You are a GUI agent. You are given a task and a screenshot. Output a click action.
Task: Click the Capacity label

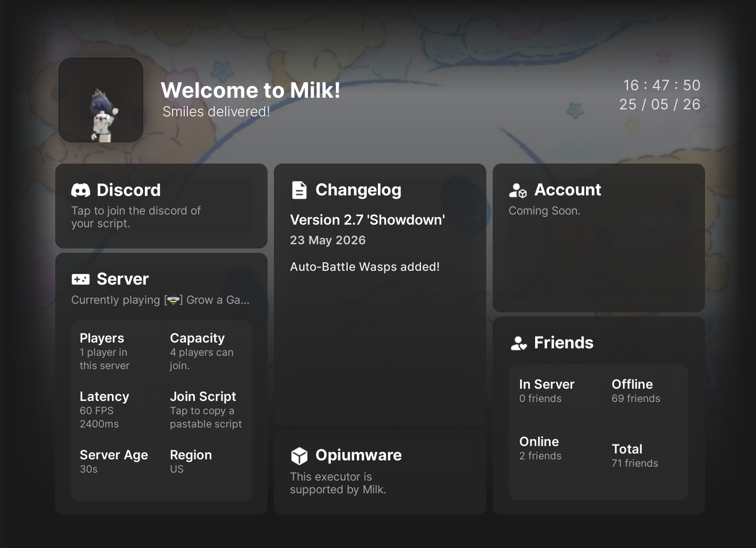tap(197, 338)
